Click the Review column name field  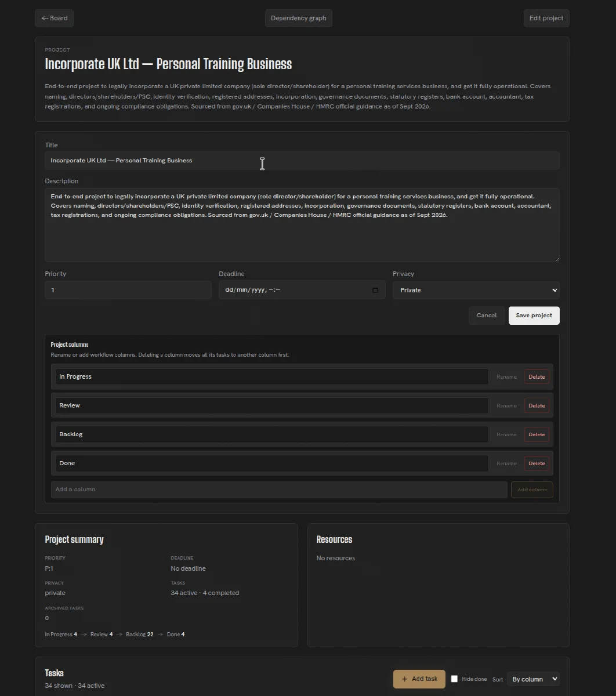271,405
